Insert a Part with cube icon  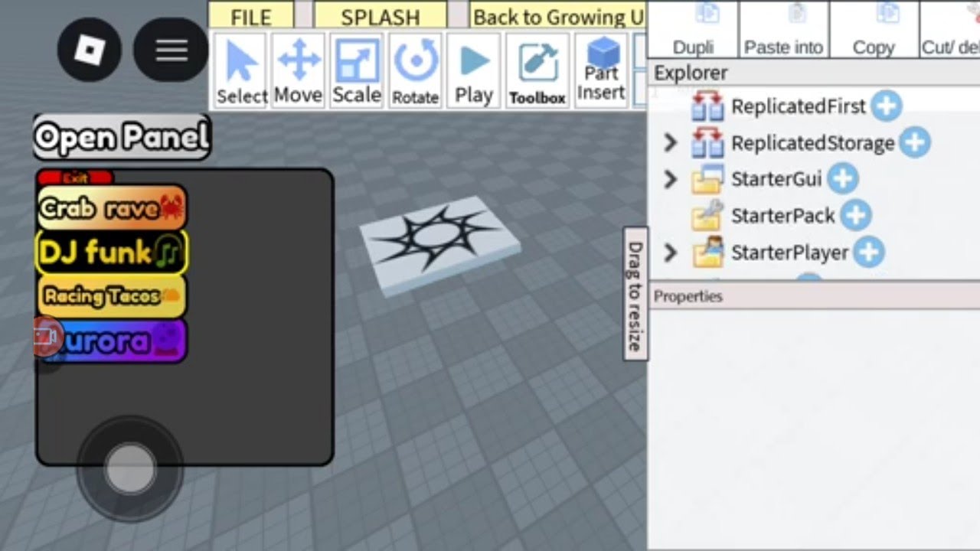(x=601, y=71)
